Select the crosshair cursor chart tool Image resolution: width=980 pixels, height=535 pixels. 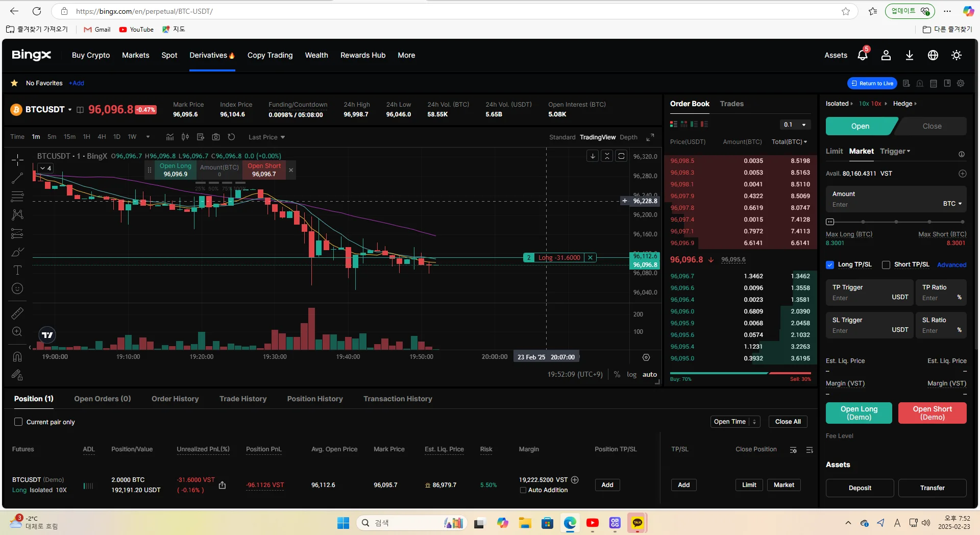click(17, 160)
